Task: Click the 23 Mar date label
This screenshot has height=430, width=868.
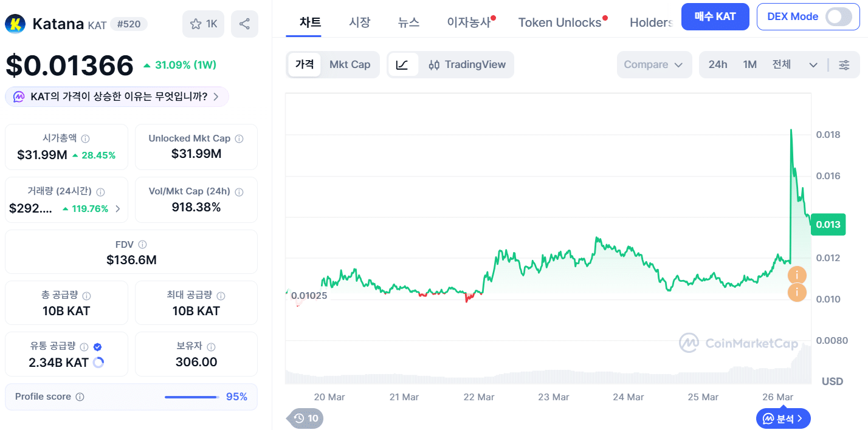Action: click(x=553, y=397)
